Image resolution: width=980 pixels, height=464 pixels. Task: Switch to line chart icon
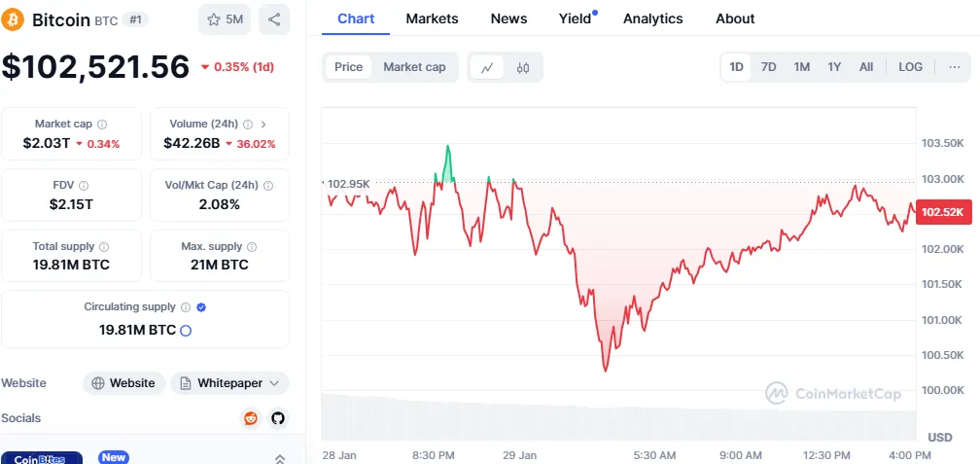point(487,67)
